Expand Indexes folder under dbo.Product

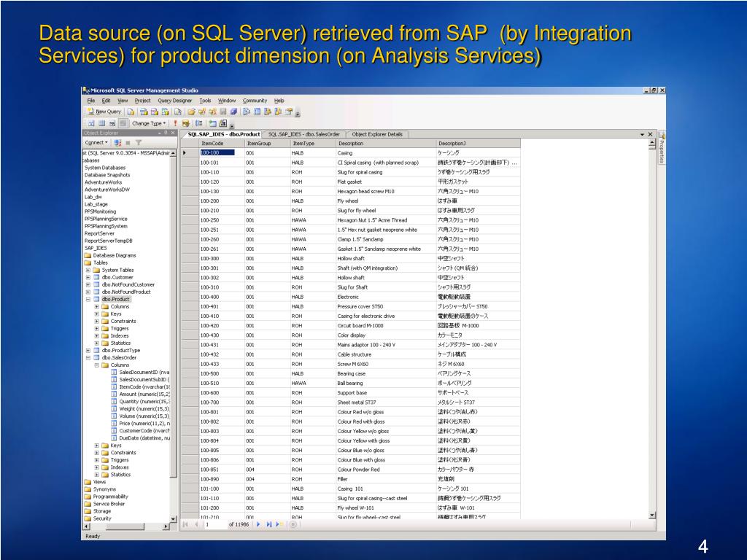click(x=97, y=335)
